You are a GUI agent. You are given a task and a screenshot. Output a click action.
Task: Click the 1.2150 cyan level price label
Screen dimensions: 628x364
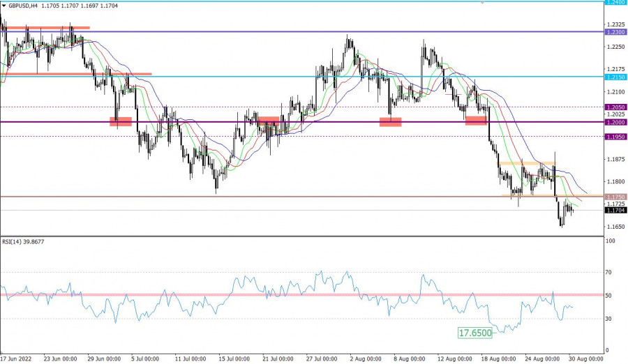[x=615, y=77]
